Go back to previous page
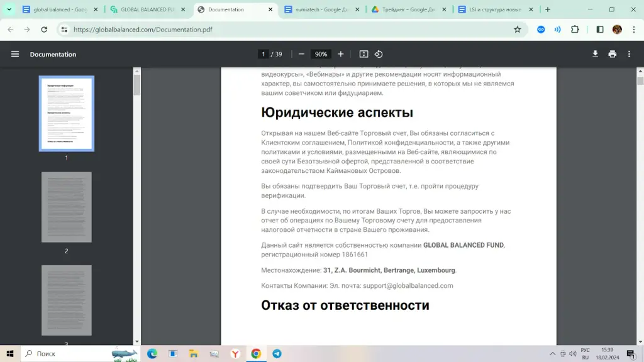The width and height of the screenshot is (644, 362). click(11, 30)
